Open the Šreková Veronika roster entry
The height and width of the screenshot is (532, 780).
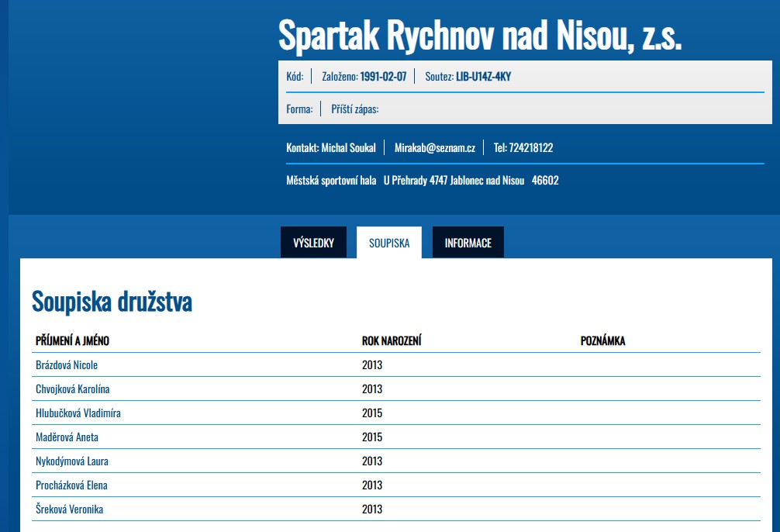pos(69,510)
